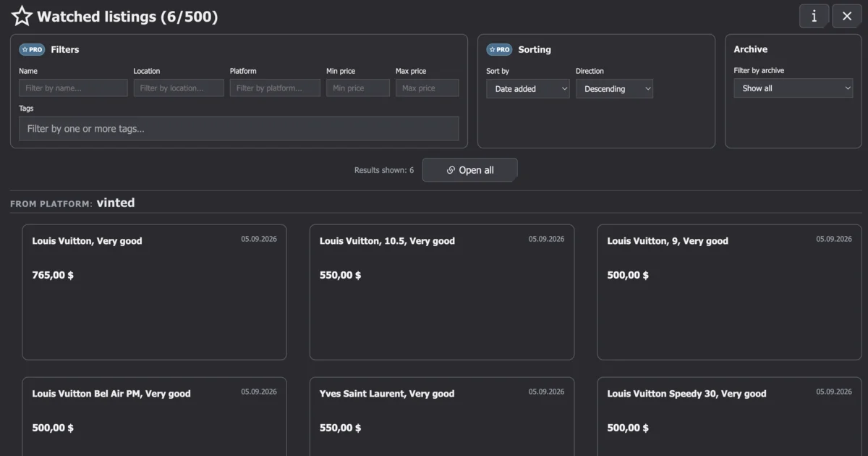Open the Louis Vuitton, 10.5 listing card
The image size is (868, 456).
click(x=442, y=292)
